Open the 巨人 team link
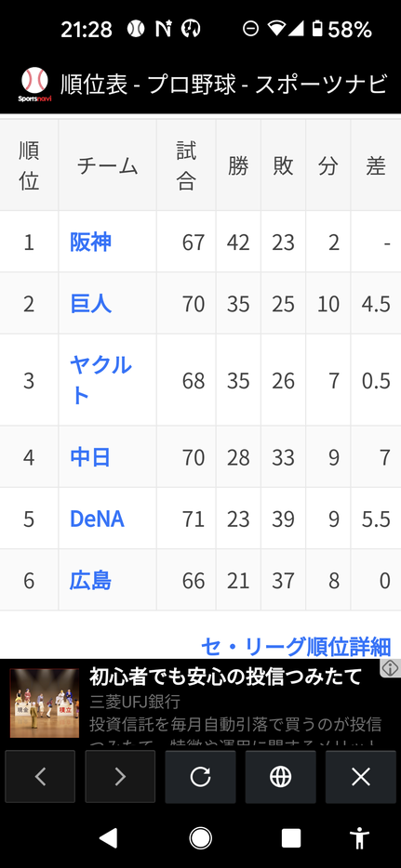 (90, 303)
